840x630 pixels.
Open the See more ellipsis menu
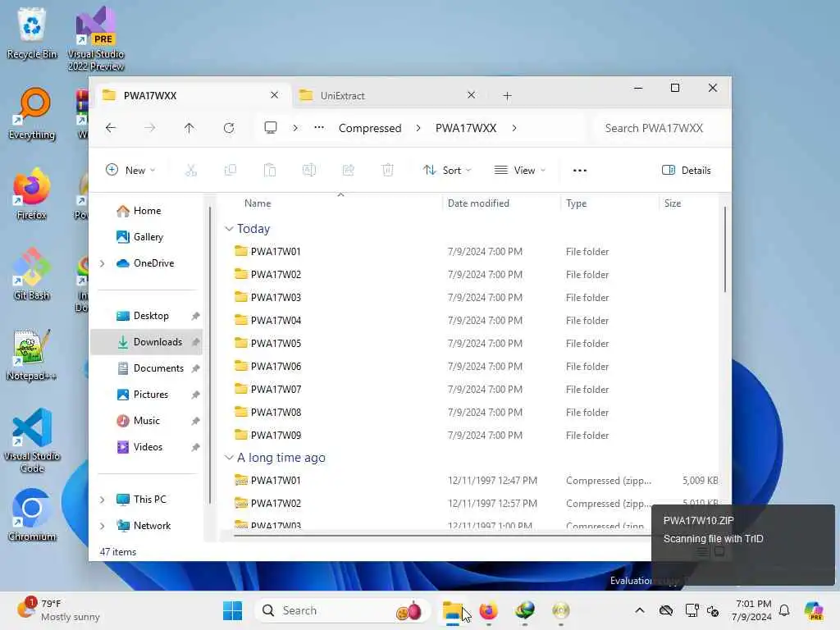pyautogui.click(x=580, y=171)
